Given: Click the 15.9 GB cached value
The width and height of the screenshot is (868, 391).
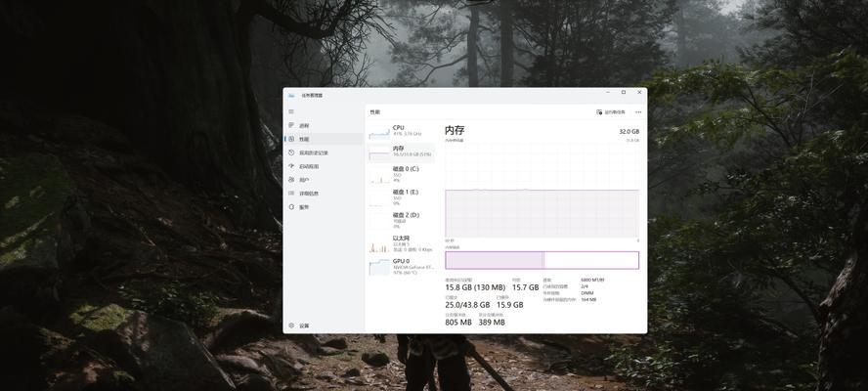Looking at the screenshot, I should (510, 305).
